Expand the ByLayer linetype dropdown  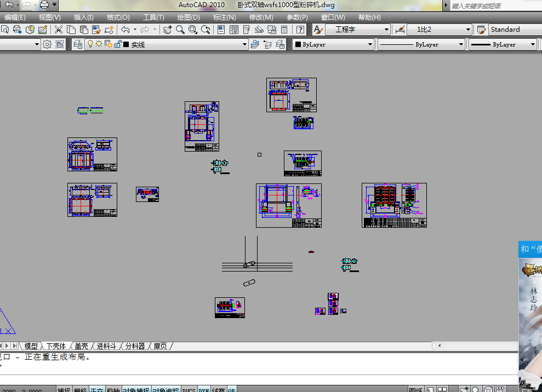coord(461,44)
